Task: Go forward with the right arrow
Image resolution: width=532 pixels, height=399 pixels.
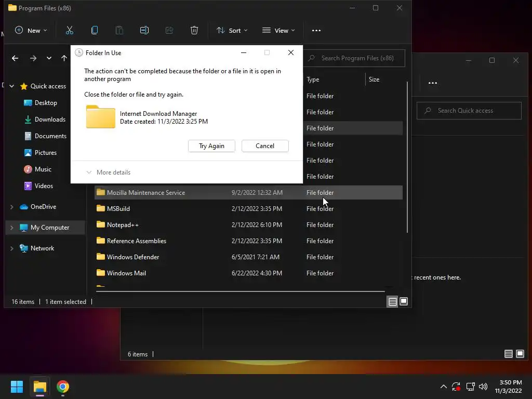Action: tap(33, 58)
